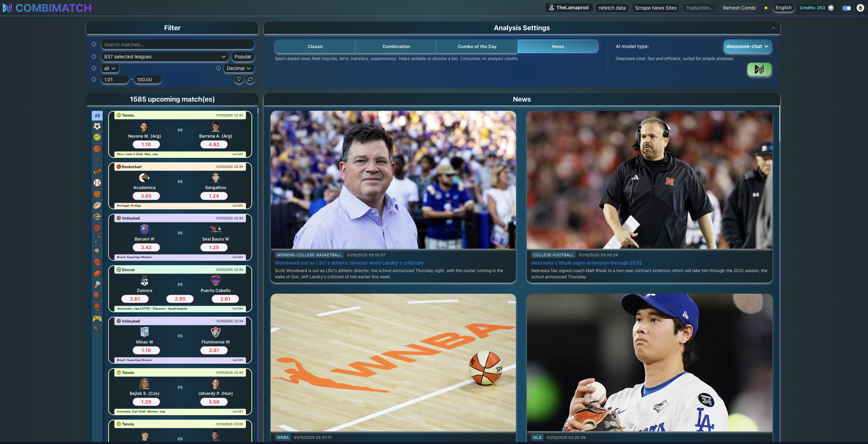This screenshot has width=868, height=444.
Task: Pick odds 1.18 for Navone M.
Action: pos(146,144)
